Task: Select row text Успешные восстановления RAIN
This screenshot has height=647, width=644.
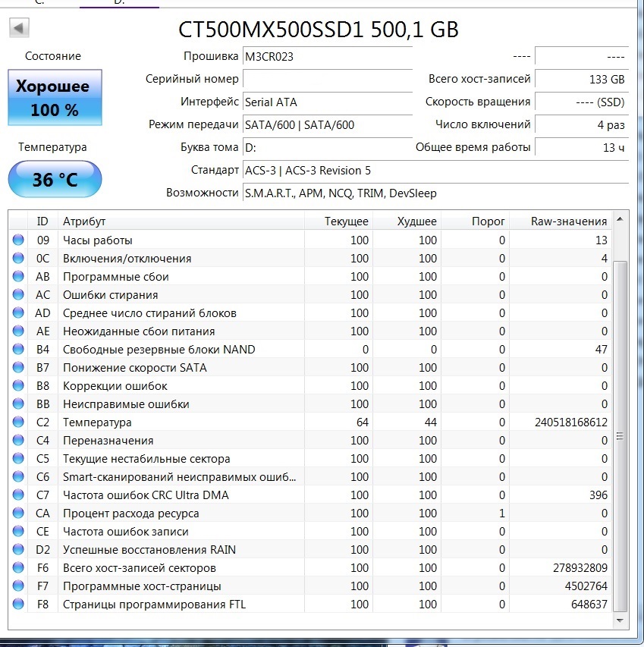Action: tap(149, 550)
